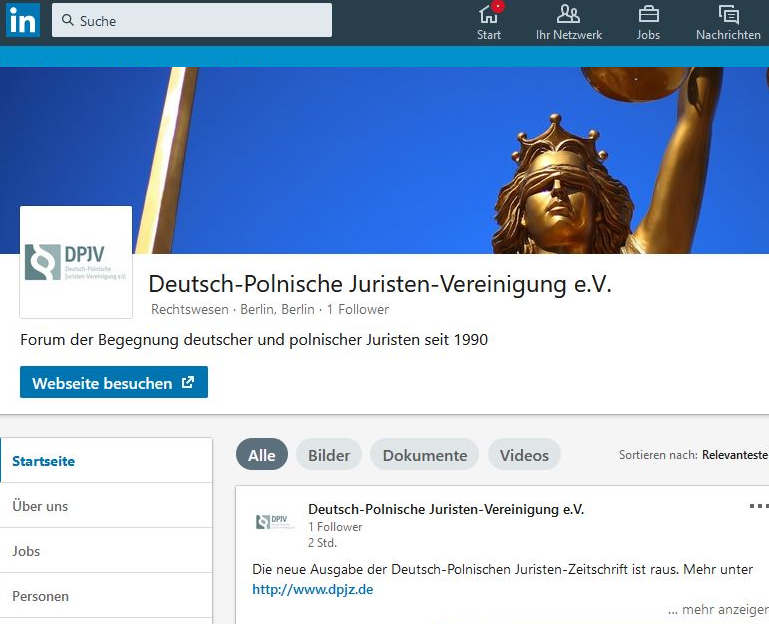Screen dimensions: 769x624
Task: Click the DPJV company logo thumbnail
Action: [76, 262]
